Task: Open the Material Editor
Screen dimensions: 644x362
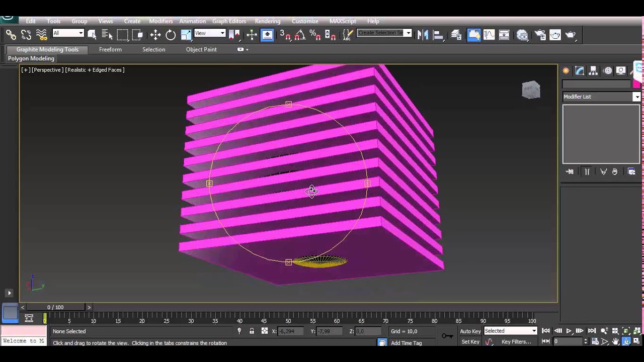Action: (x=522, y=35)
